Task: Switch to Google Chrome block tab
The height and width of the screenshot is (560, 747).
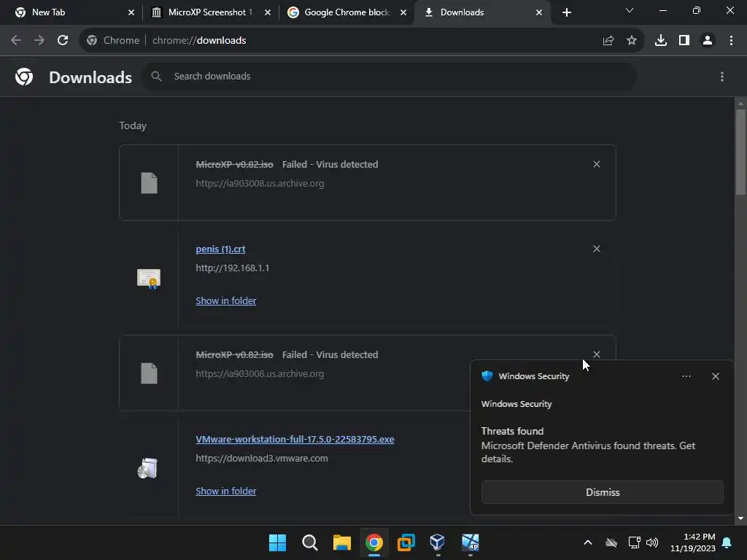Action: pos(347,12)
